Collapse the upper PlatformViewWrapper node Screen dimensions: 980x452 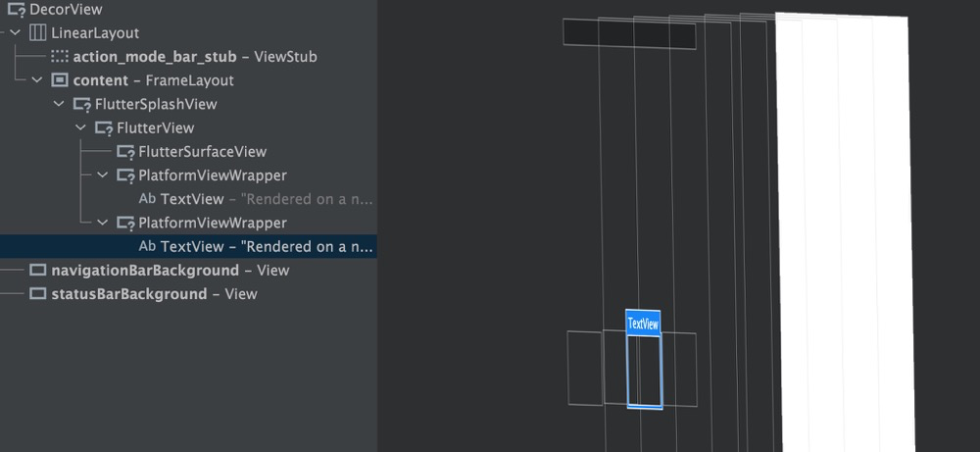[x=103, y=176]
